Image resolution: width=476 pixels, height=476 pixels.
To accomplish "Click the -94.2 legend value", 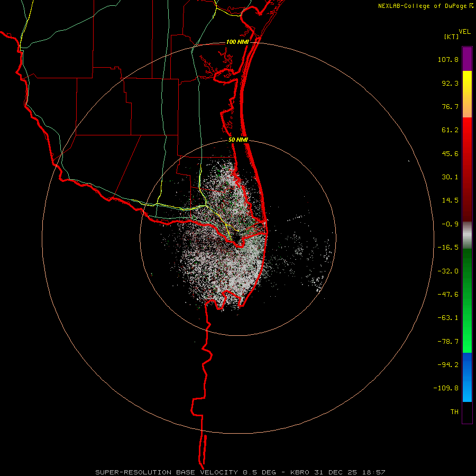I will (x=448, y=364).
